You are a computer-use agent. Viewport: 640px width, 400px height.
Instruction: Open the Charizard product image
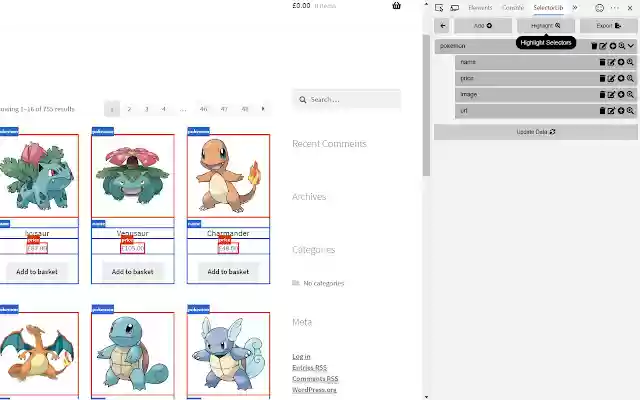[39, 354]
